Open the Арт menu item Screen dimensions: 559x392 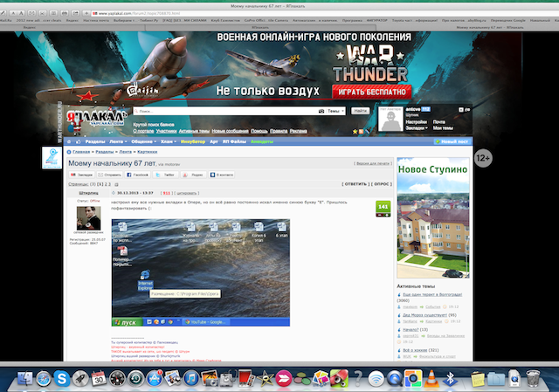(x=213, y=141)
